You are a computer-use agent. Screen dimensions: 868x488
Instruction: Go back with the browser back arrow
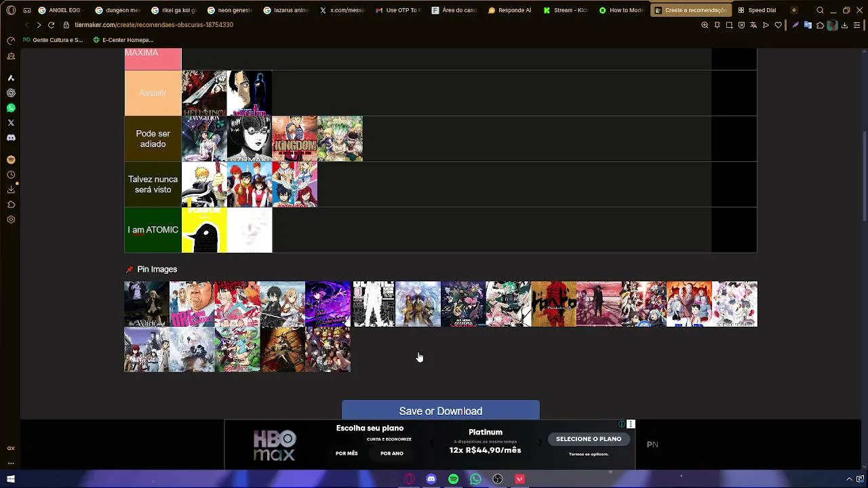tap(26, 25)
